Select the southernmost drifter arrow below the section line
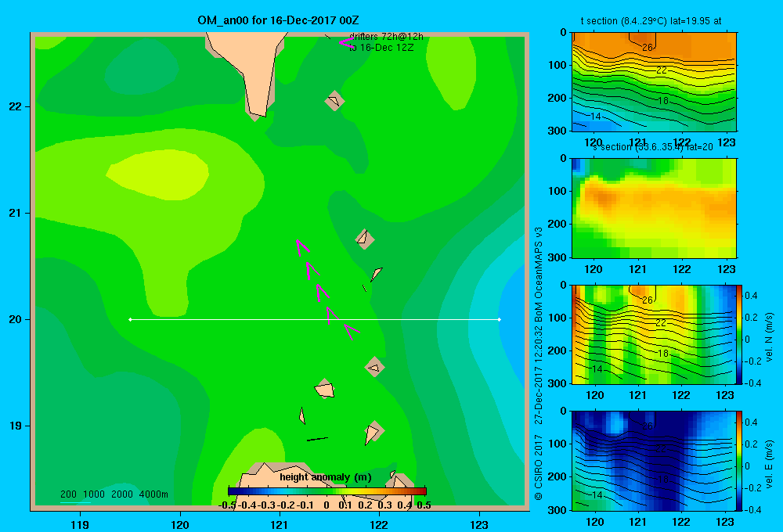 (352, 332)
